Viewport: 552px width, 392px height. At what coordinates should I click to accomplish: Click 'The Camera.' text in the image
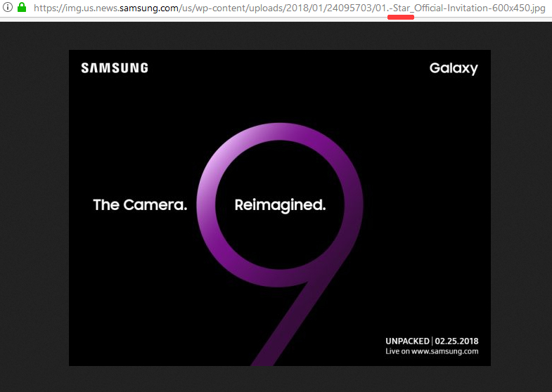140,204
